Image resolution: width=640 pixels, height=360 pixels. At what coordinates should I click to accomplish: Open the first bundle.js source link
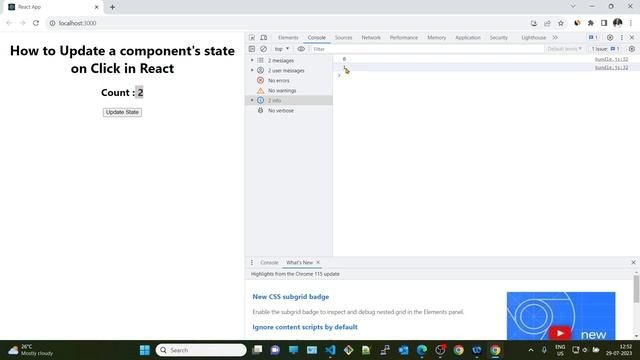[x=611, y=60]
